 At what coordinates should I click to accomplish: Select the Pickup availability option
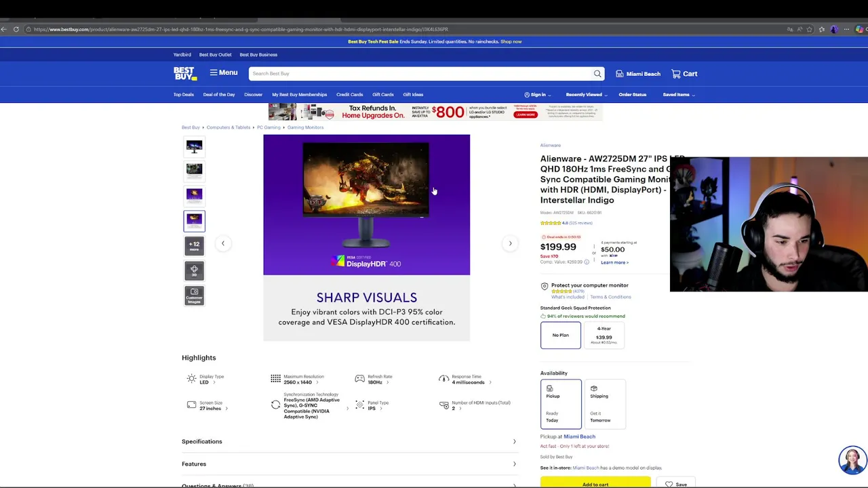point(561,404)
